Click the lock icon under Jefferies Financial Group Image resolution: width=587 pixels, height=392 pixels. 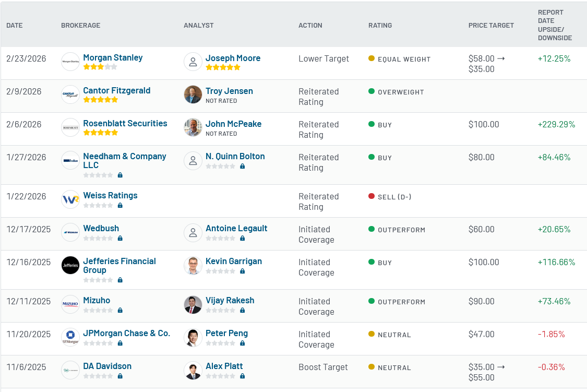(120, 280)
